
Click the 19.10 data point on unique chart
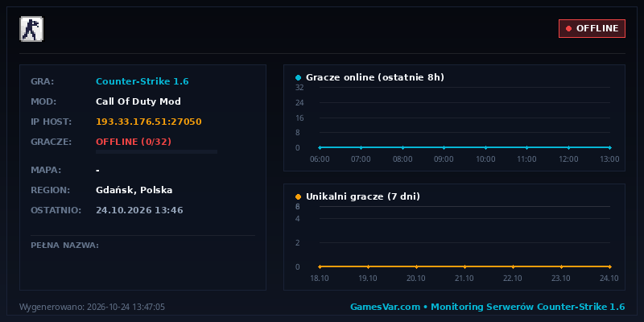coord(368,266)
